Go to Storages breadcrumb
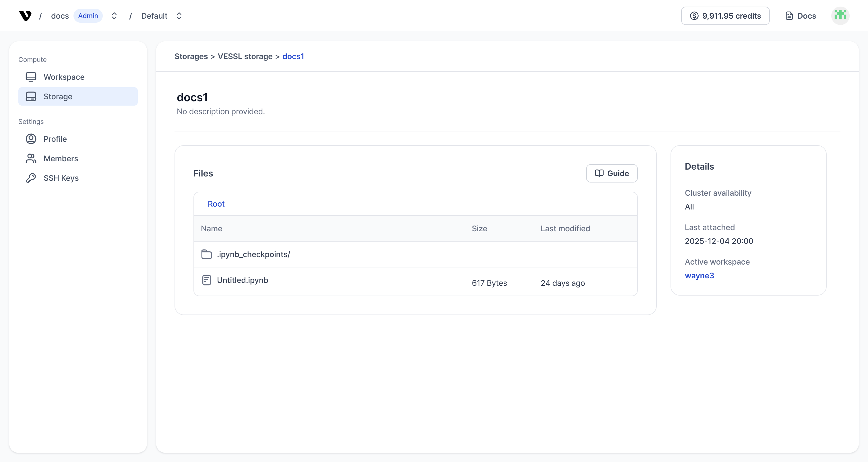This screenshot has height=462, width=868. click(x=191, y=56)
